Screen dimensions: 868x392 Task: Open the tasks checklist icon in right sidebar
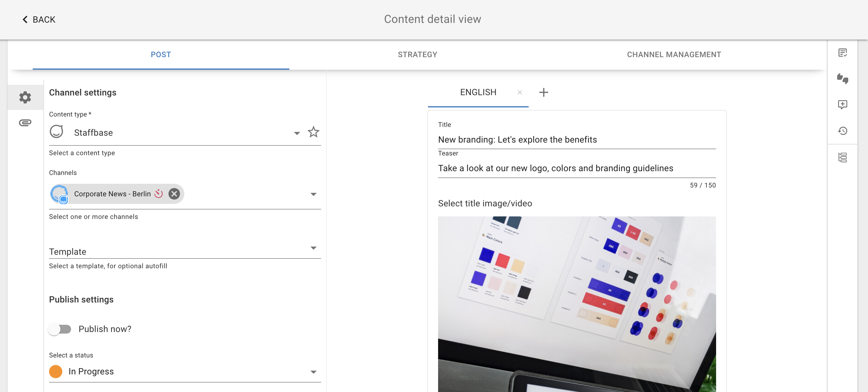[843, 53]
